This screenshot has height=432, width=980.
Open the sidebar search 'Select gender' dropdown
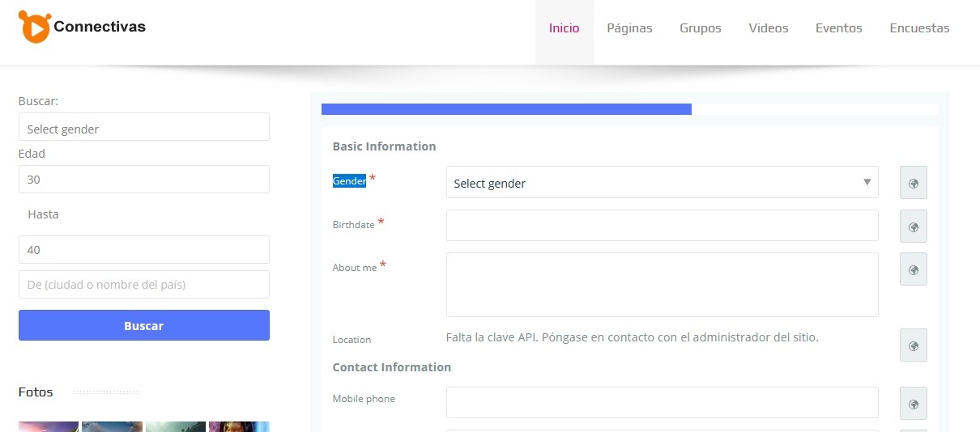point(144,128)
